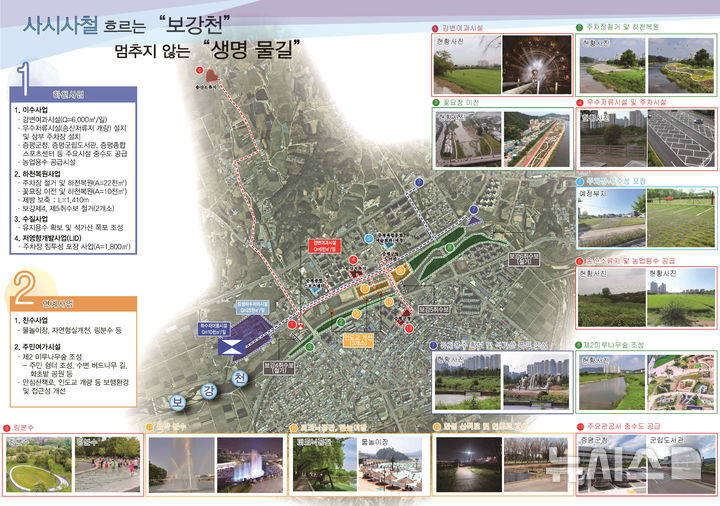This screenshot has height=506, width=720.
Task: Open the '예정부지' planned site photo
Action: point(611,218)
